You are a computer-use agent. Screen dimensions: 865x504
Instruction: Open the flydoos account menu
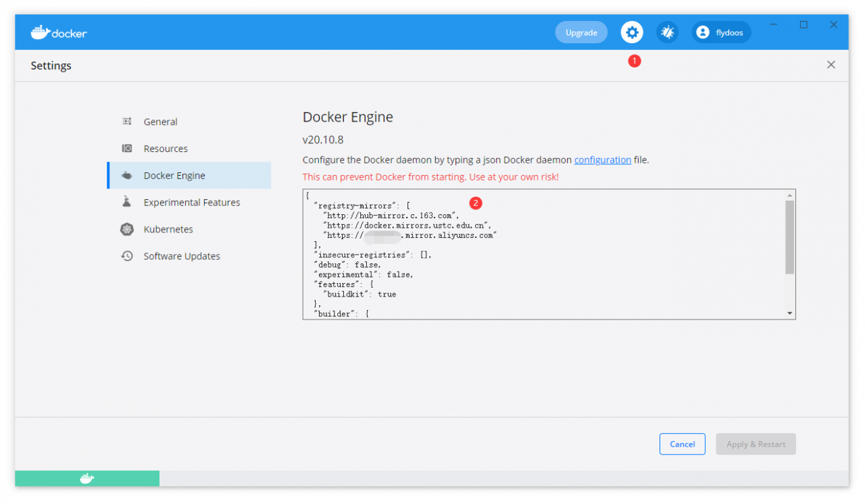[721, 32]
